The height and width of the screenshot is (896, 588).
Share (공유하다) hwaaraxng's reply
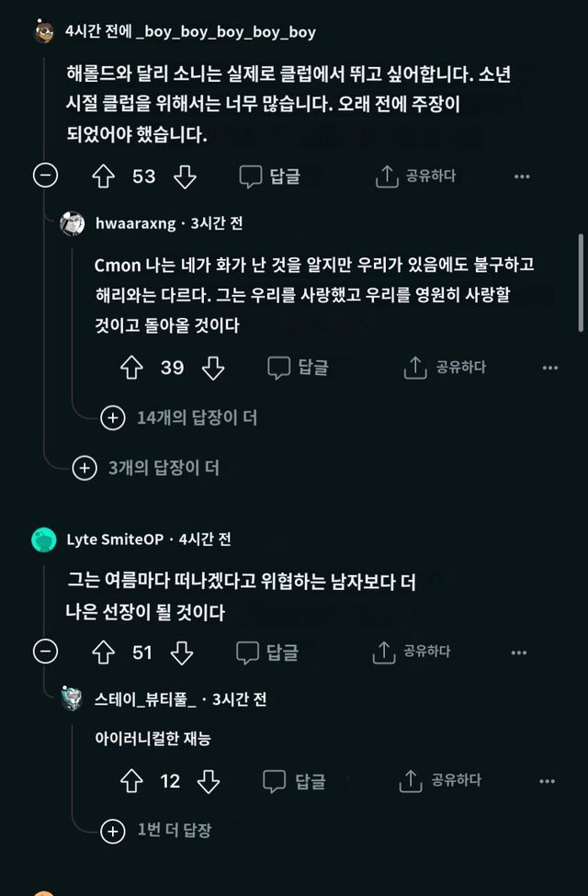point(445,368)
